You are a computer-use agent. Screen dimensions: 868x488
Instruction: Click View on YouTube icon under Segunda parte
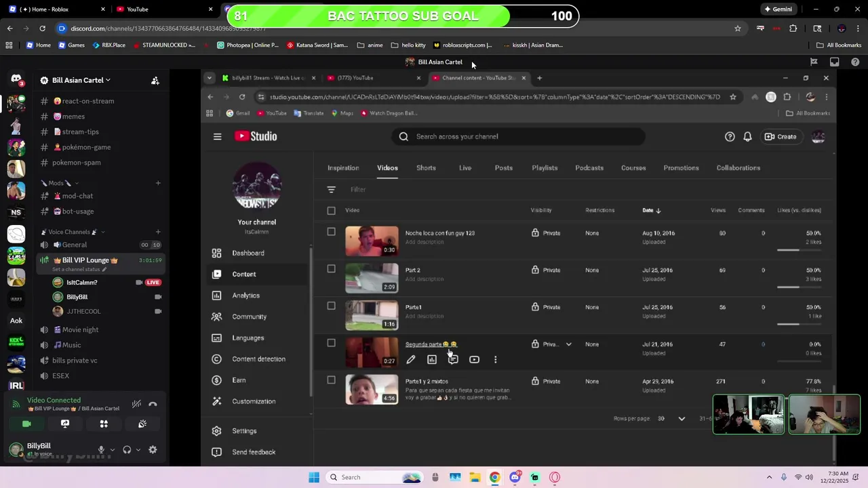(x=474, y=360)
